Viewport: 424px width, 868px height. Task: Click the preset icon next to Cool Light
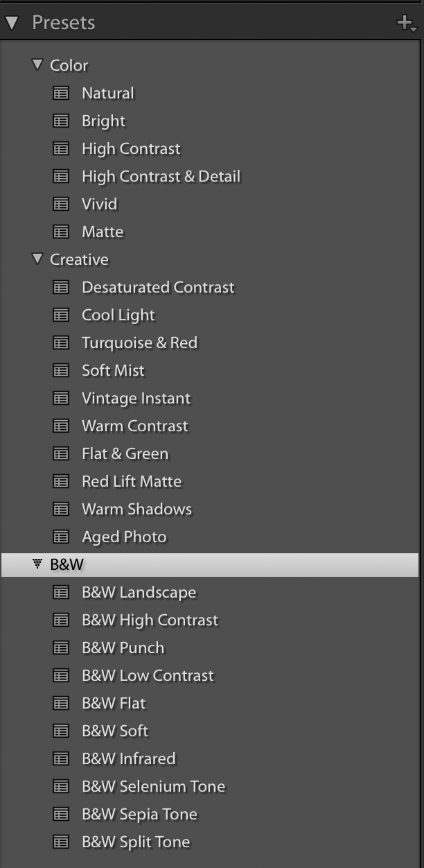pyautogui.click(x=61, y=315)
